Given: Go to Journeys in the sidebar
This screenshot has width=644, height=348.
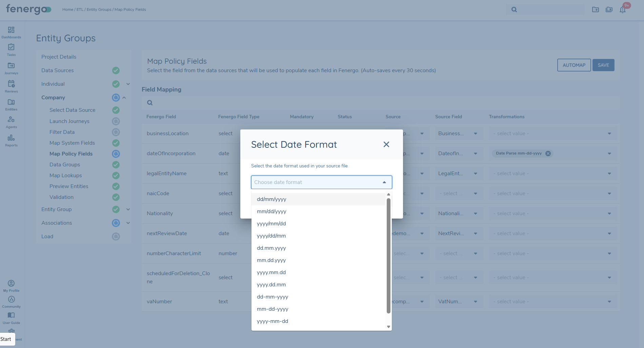Looking at the screenshot, I should point(11,68).
